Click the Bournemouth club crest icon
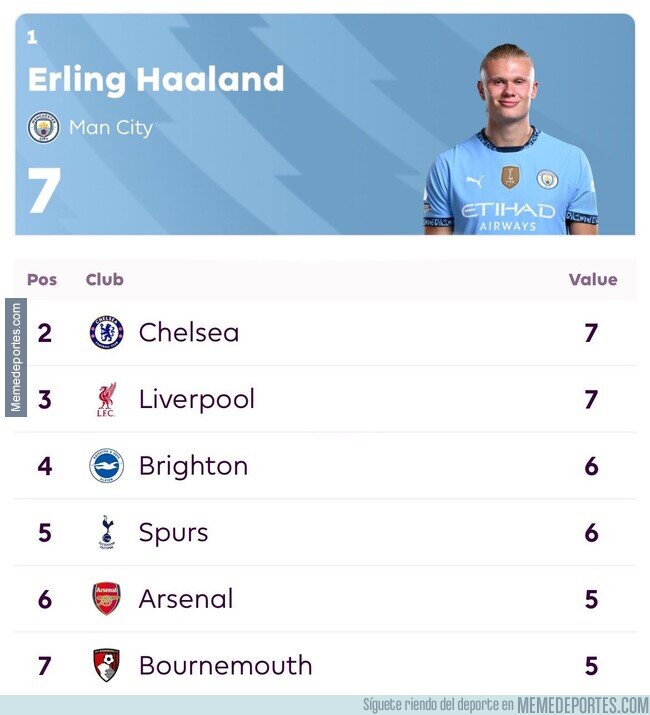 tap(106, 665)
